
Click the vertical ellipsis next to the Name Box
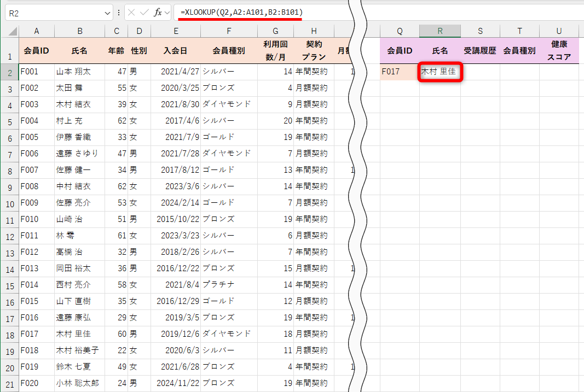[x=118, y=12]
